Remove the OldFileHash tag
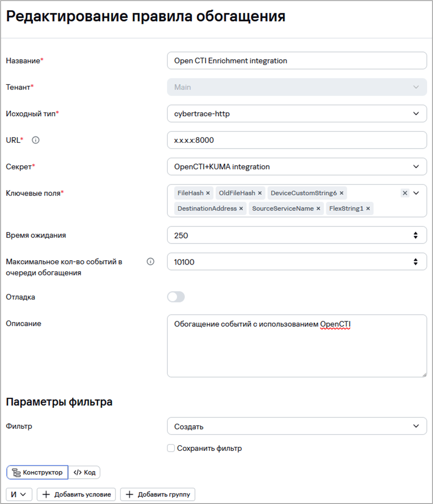This screenshot has height=504, width=433. point(260,193)
